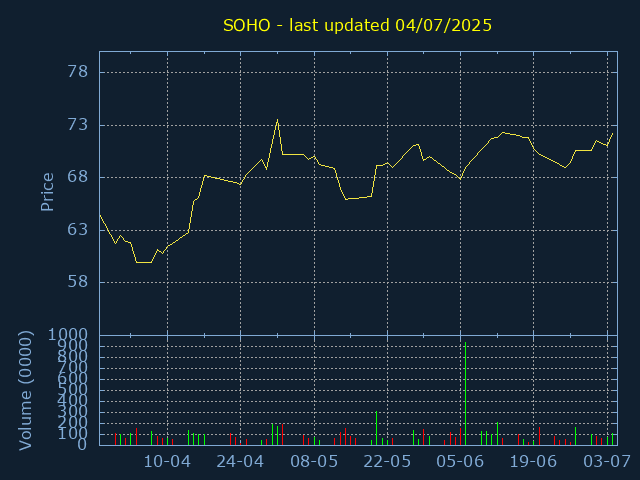Click date label 10-04
Viewport: 640px width, 480px height.
pyautogui.click(x=167, y=462)
